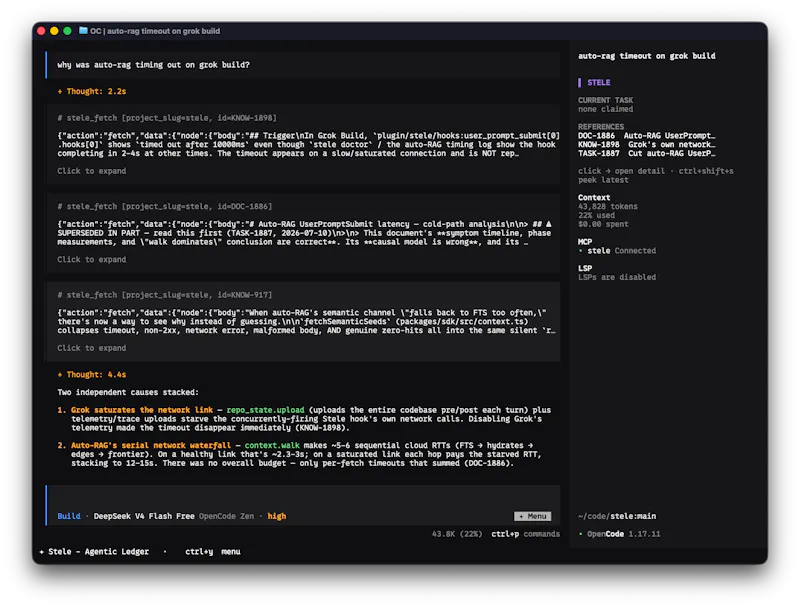The width and height of the screenshot is (800, 607).
Task: Click to expand the KNOW-1898 fetch result
Action: pyautogui.click(x=92, y=171)
